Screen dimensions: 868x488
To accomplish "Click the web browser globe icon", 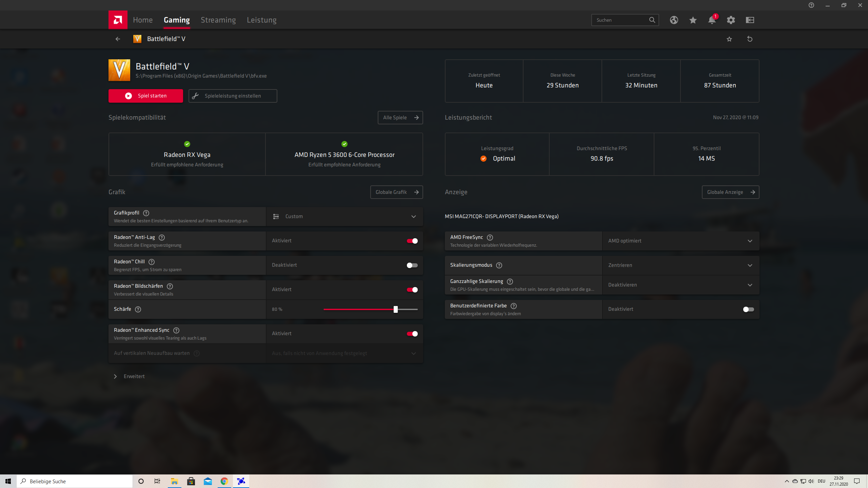I will pos(674,20).
